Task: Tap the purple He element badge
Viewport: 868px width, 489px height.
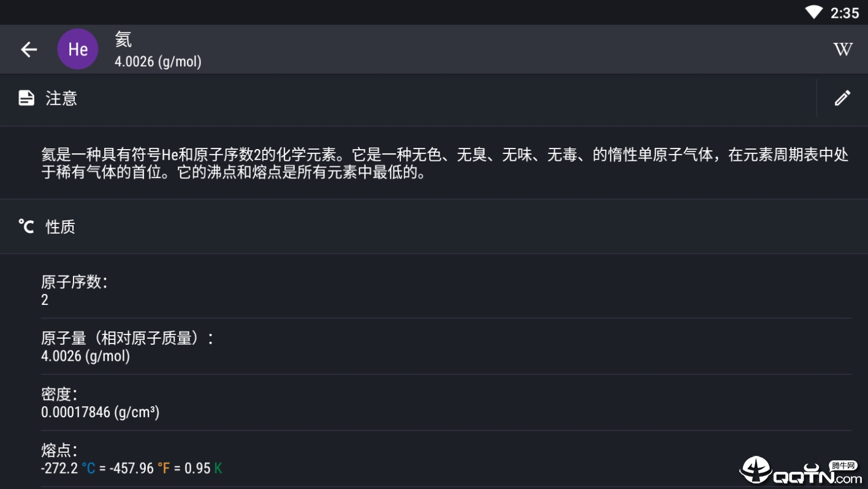Action: pos(78,50)
